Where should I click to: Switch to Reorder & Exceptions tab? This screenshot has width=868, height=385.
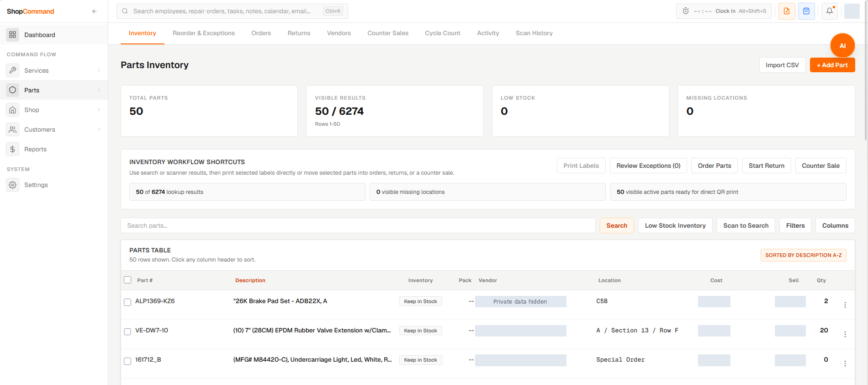click(x=204, y=33)
